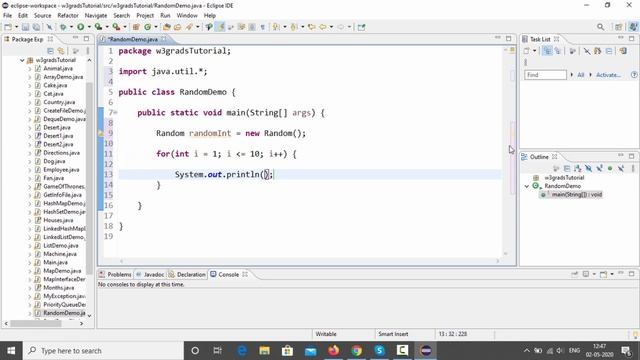
Task: Toggle Mark Occurrences in main toolbar
Action: (221, 27)
